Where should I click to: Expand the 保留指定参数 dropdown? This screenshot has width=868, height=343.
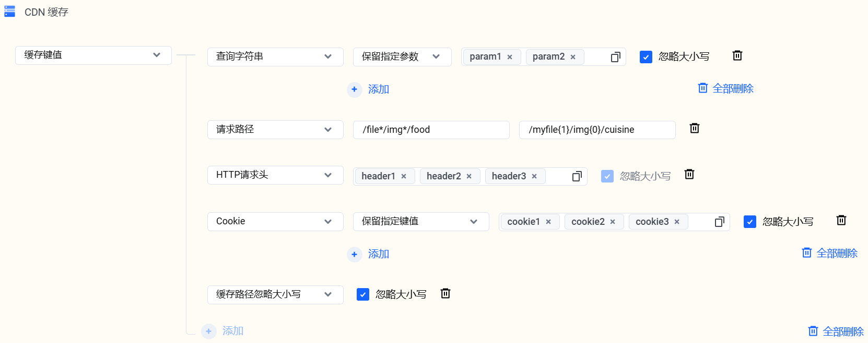(x=402, y=56)
